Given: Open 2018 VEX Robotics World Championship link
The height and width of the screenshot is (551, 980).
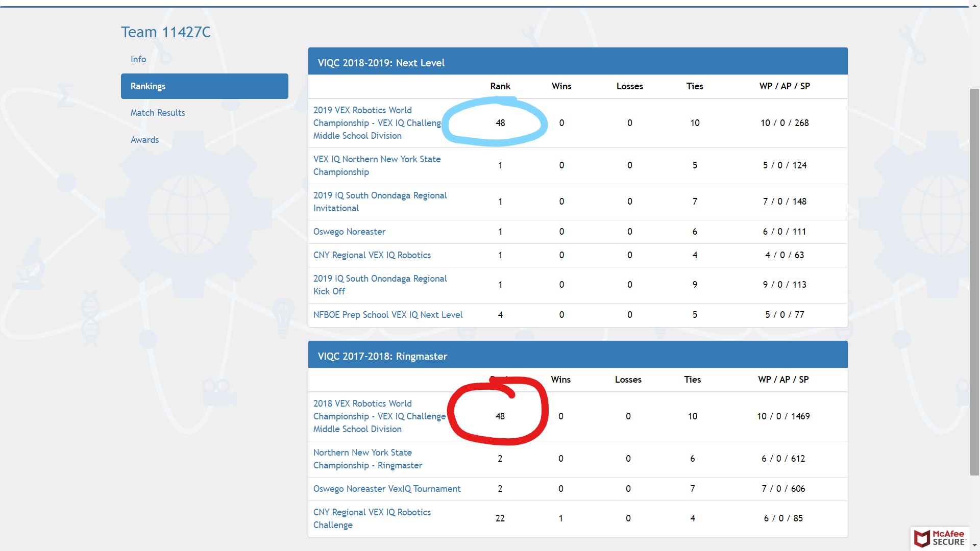Looking at the screenshot, I should [379, 416].
